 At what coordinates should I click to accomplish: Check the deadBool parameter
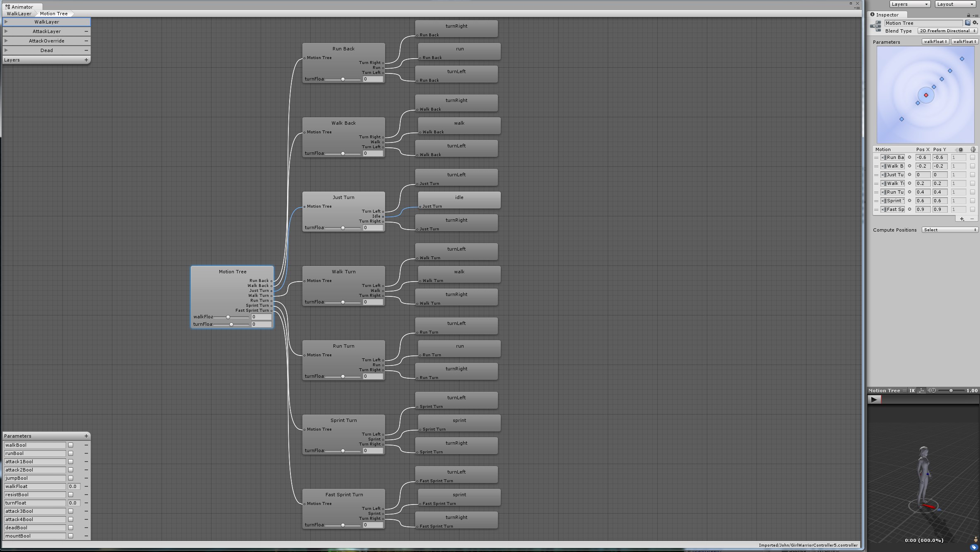click(71, 528)
